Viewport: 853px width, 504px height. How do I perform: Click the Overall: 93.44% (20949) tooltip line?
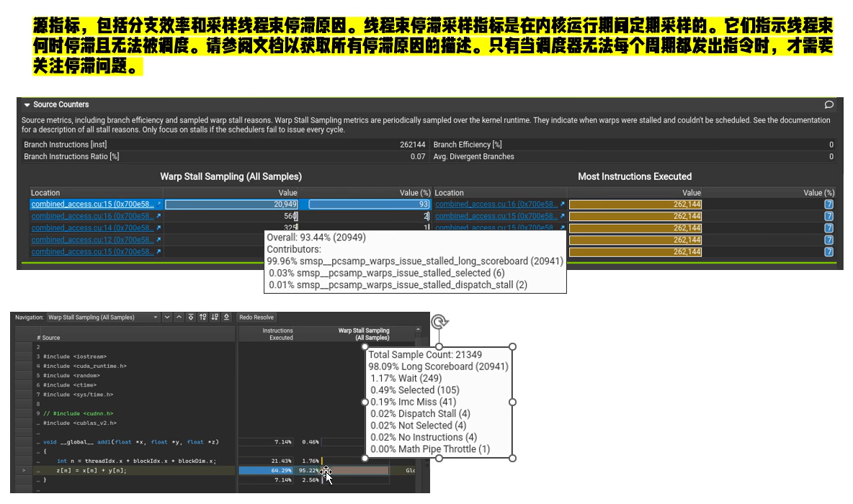pos(316,237)
